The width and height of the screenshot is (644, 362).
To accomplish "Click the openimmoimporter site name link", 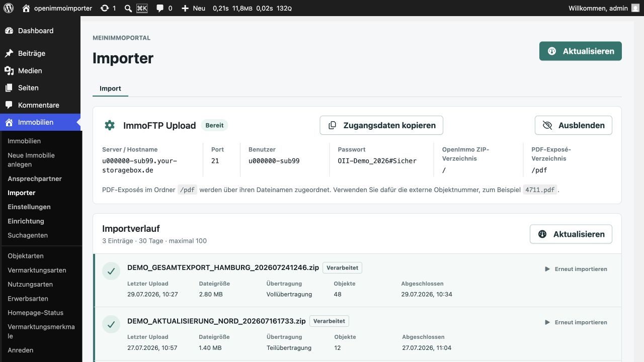I will pyautogui.click(x=63, y=8).
